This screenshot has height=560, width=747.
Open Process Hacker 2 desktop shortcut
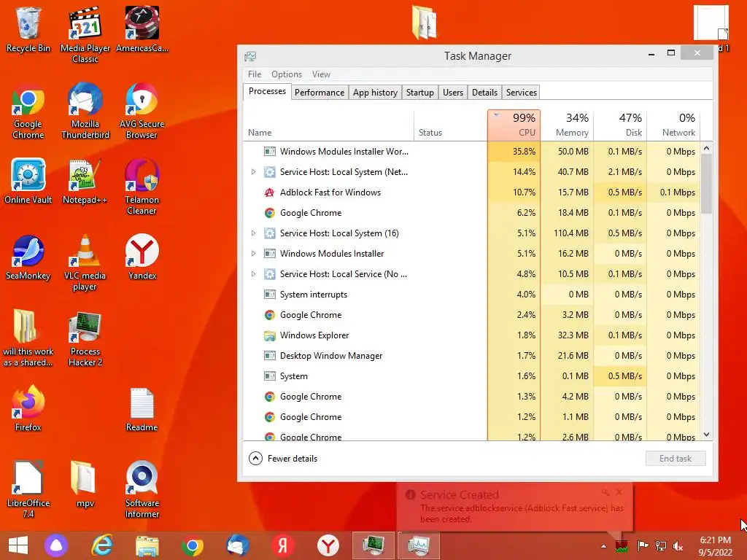click(x=85, y=338)
